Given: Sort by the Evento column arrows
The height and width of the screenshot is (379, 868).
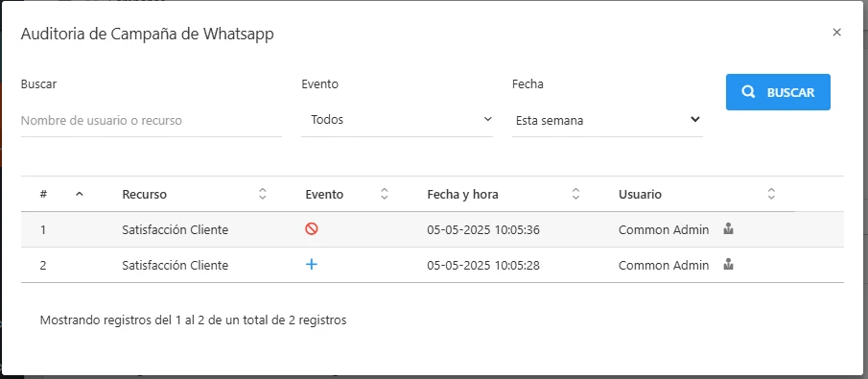Looking at the screenshot, I should (x=385, y=194).
